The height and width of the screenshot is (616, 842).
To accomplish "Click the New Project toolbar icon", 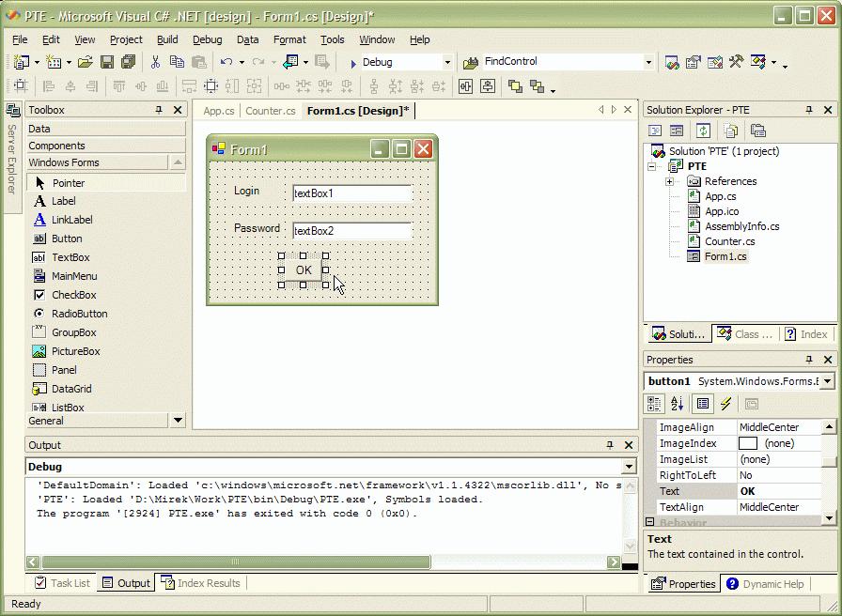I will [22, 62].
